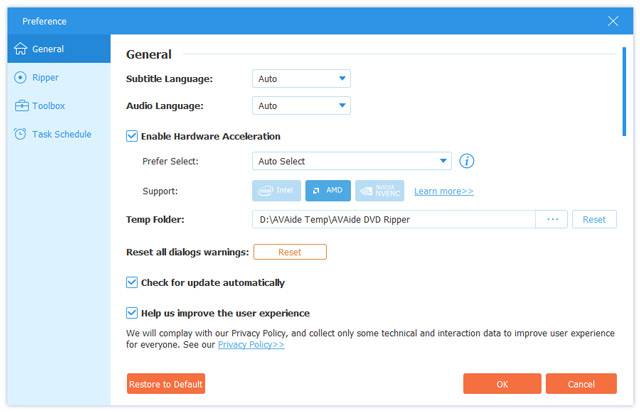Click the General home icon in sidebar

pos(21,49)
